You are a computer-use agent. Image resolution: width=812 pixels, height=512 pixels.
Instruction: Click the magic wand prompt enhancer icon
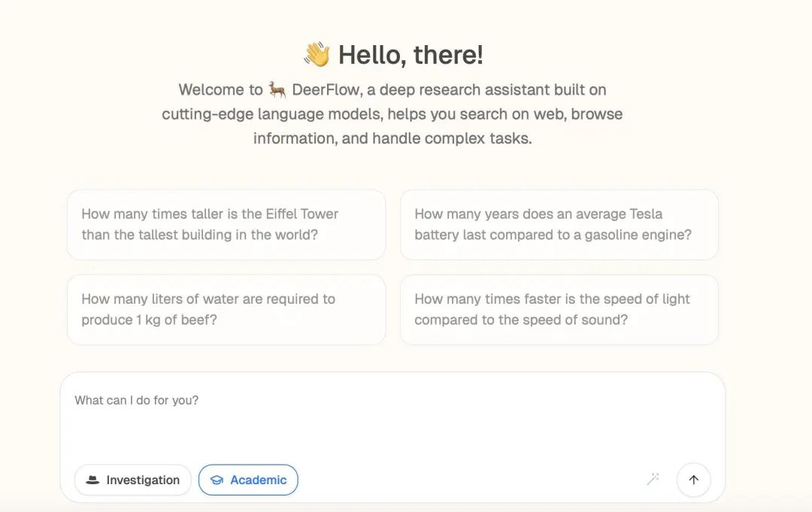[x=653, y=479]
